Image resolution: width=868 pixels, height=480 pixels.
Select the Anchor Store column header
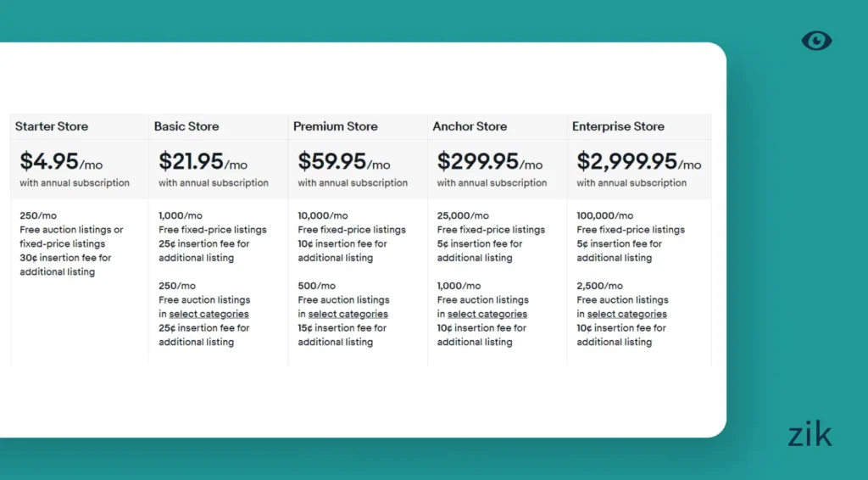click(470, 126)
